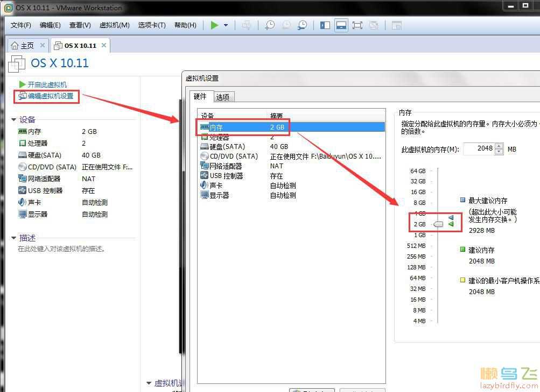Collapse the 描述 section
This screenshot has height=392, width=540.
[x=13, y=238]
